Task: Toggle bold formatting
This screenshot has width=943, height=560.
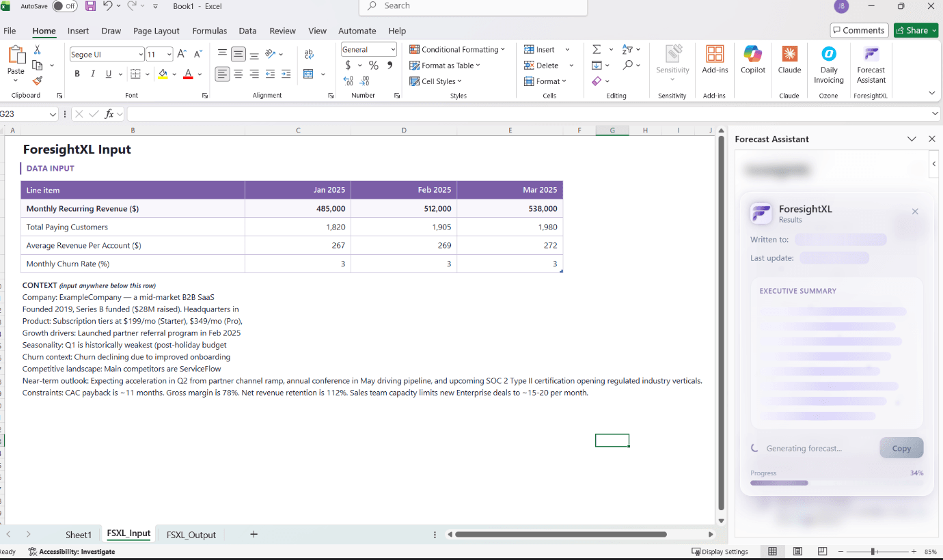Action: pos(77,73)
